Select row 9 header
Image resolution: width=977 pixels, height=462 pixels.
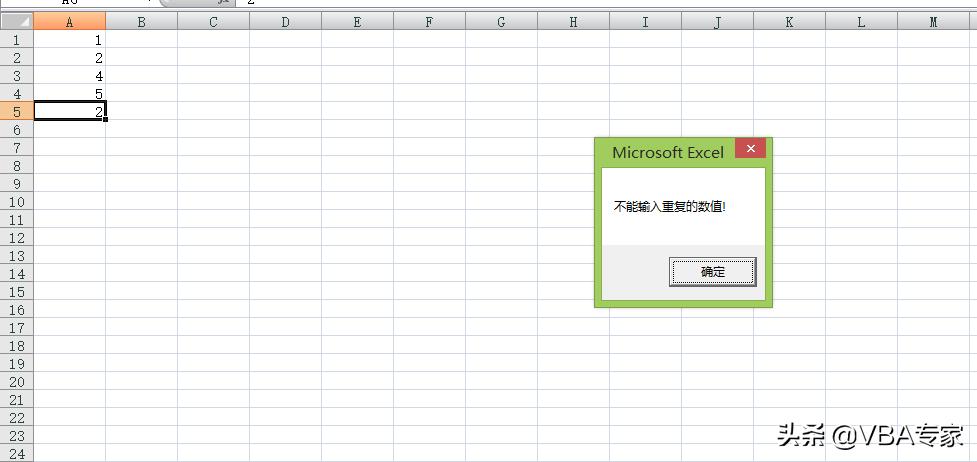tap(17, 184)
